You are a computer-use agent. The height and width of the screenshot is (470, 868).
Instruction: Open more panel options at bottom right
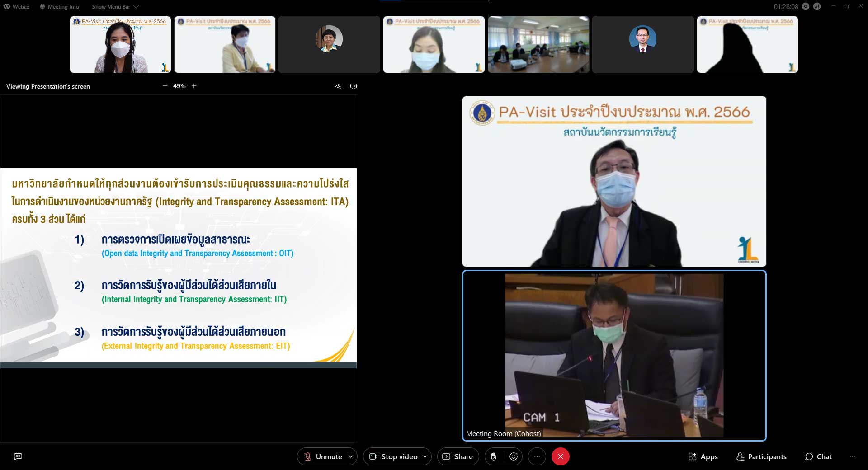(x=853, y=456)
